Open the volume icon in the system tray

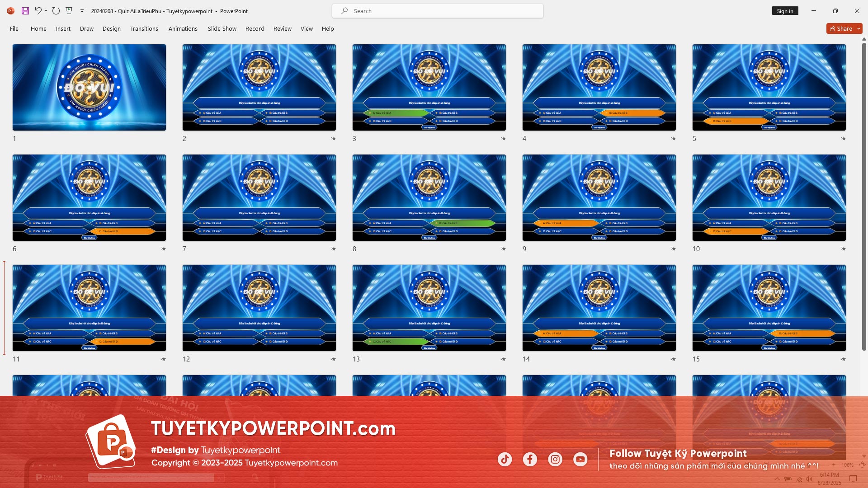[809, 479]
